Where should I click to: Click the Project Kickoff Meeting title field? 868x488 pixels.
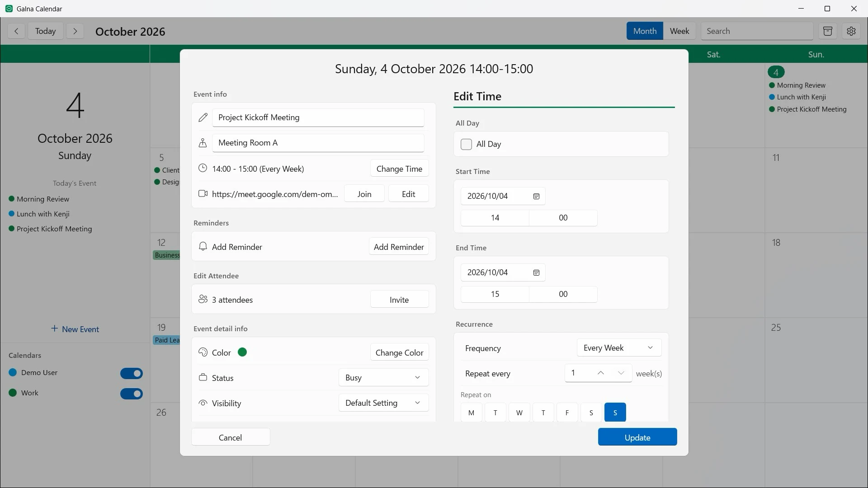tap(318, 117)
